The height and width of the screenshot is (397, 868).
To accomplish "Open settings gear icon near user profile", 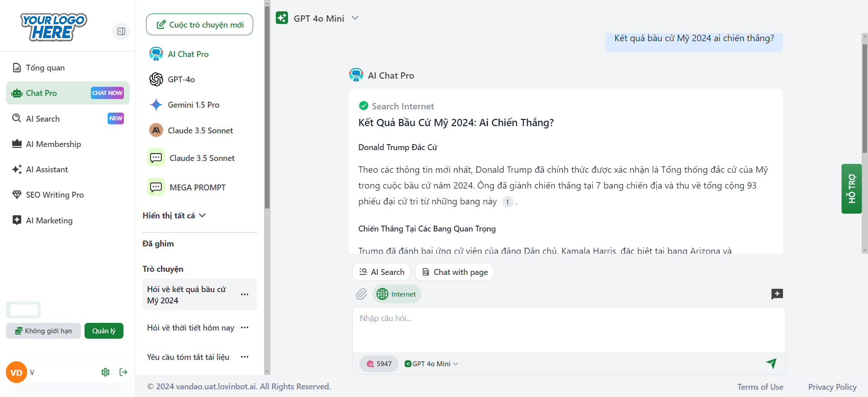I will tap(105, 372).
